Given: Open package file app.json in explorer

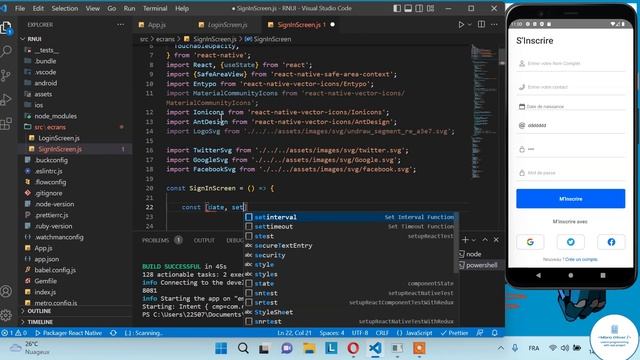Looking at the screenshot, I should click(x=47, y=259).
